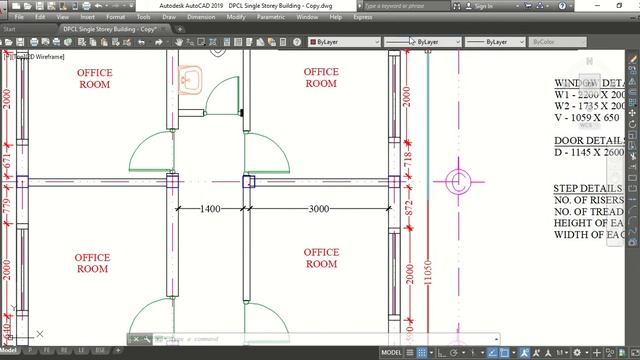Open the Sheet Set Manager icon

[x=260, y=42]
